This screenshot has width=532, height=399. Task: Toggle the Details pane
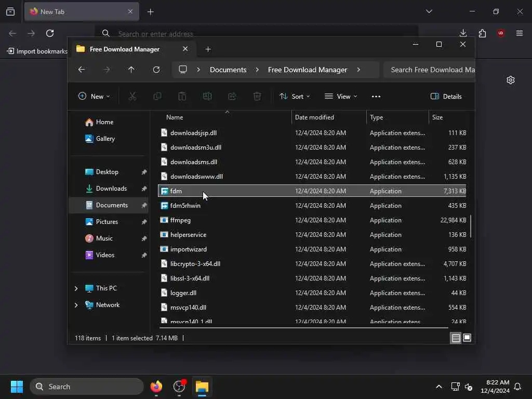point(446,96)
